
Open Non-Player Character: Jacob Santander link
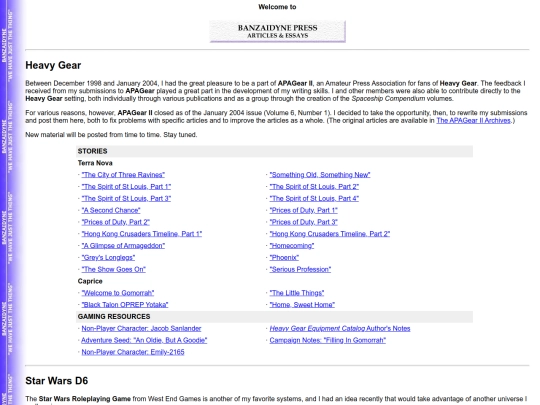pyautogui.click(x=141, y=329)
